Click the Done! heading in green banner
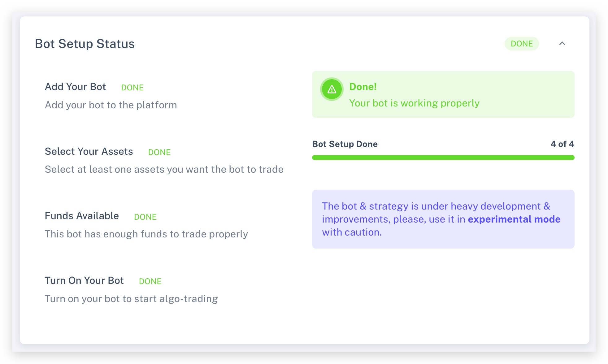Viewport: 608px width, 364px height. click(363, 87)
